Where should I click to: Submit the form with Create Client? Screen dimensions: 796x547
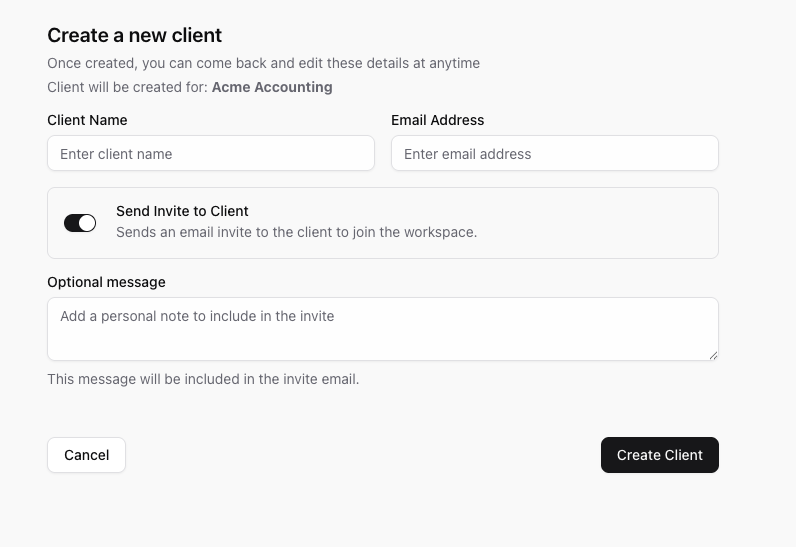[659, 455]
